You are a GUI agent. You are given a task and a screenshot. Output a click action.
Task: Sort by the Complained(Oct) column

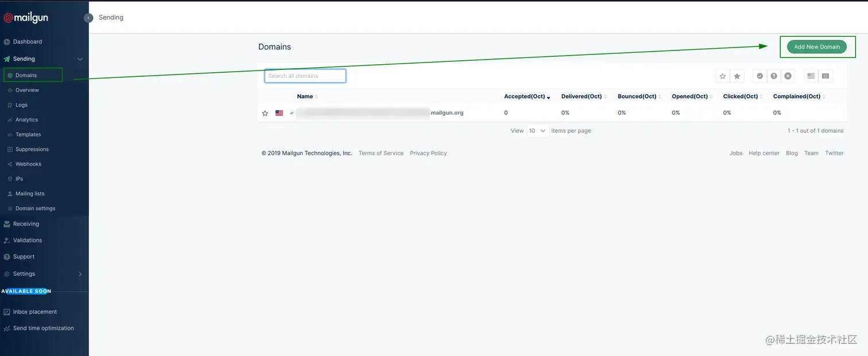click(799, 96)
